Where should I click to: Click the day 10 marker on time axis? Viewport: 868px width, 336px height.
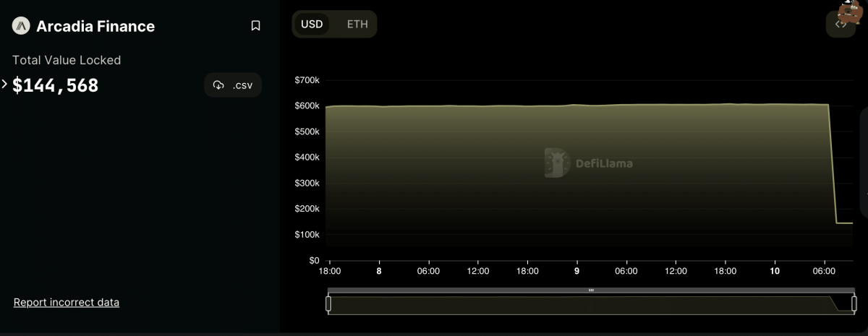[775, 271]
